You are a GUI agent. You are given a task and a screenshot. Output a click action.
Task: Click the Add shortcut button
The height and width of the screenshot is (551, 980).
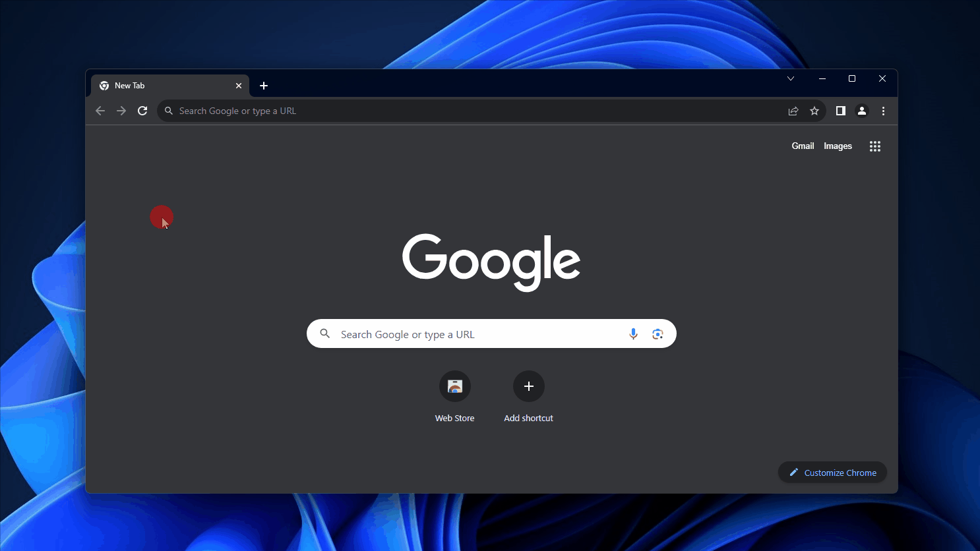529,387
